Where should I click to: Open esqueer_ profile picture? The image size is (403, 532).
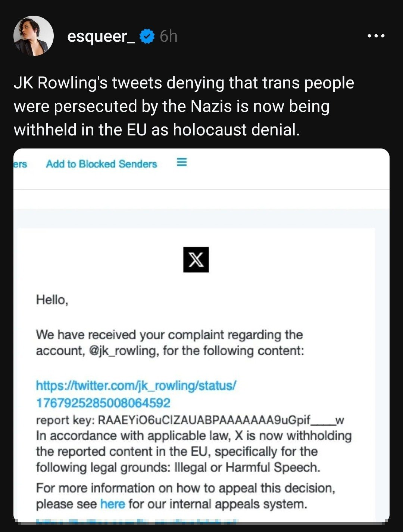tap(34, 36)
